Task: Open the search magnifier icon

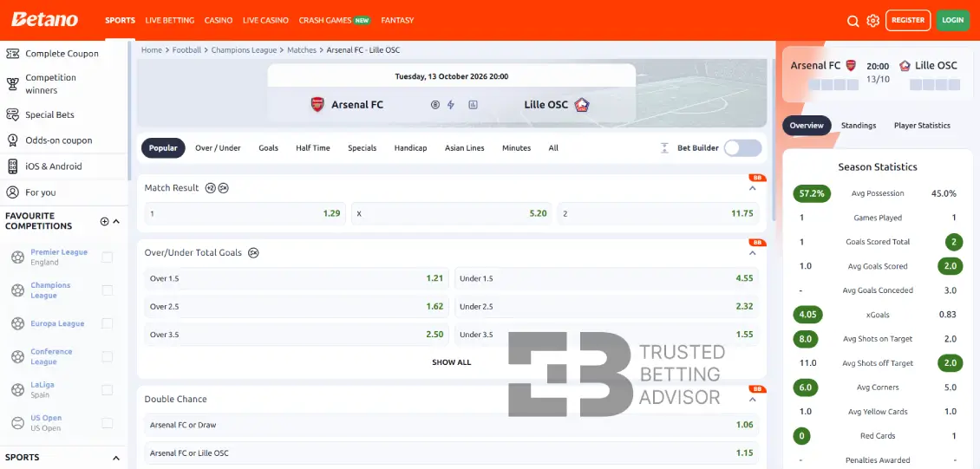Action: [x=853, y=21]
